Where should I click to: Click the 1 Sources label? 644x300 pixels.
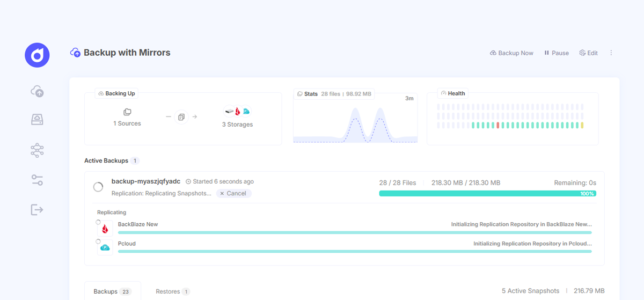(127, 123)
